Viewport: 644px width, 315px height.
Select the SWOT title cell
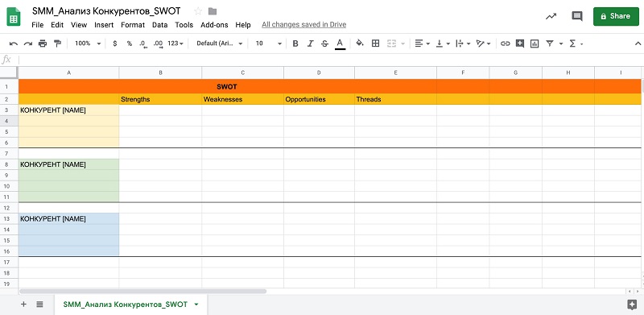[x=227, y=87]
